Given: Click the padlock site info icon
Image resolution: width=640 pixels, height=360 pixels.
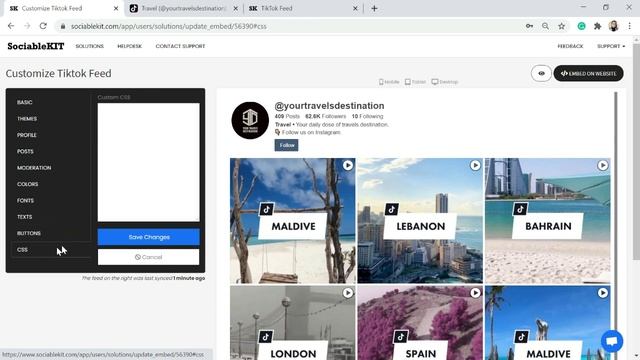Looking at the screenshot, I should (62, 26).
